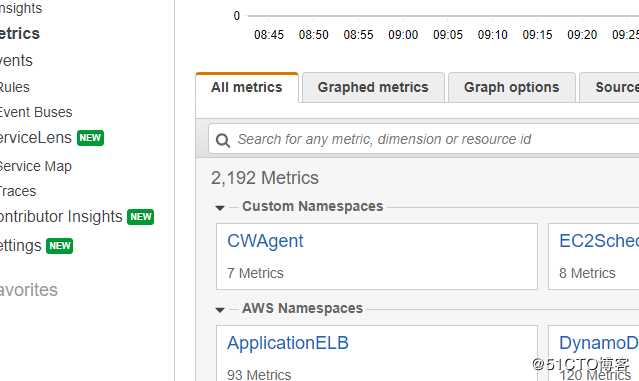Click the 7 Metrics label under CWAgent
This screenshot has width=639, height=381.
[255, 273]
